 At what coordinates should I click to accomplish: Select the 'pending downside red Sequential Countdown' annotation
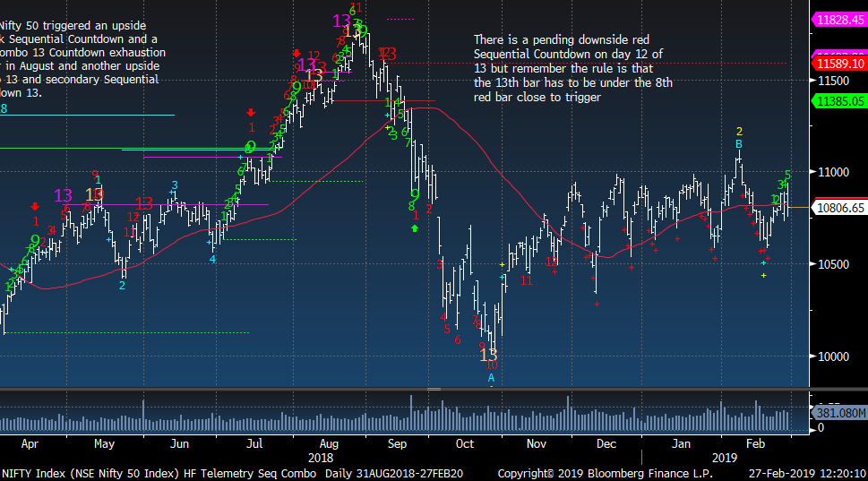(x=573, y=69)
